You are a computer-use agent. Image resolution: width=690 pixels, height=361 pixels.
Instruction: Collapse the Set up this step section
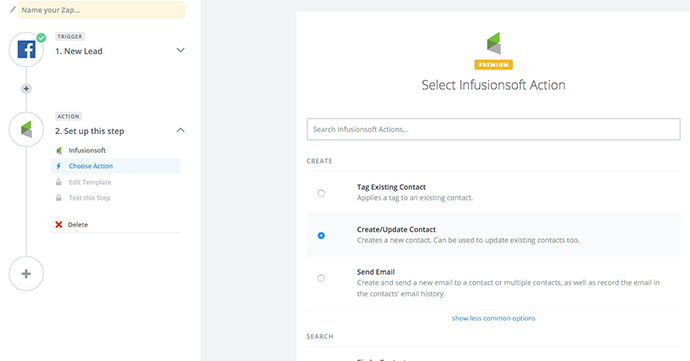point(180,130)
